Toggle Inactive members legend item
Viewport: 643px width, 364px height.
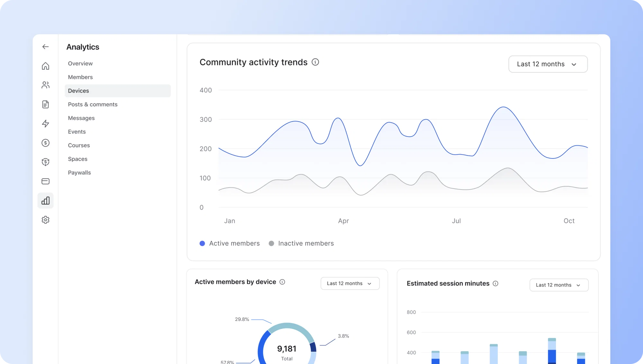301,243
